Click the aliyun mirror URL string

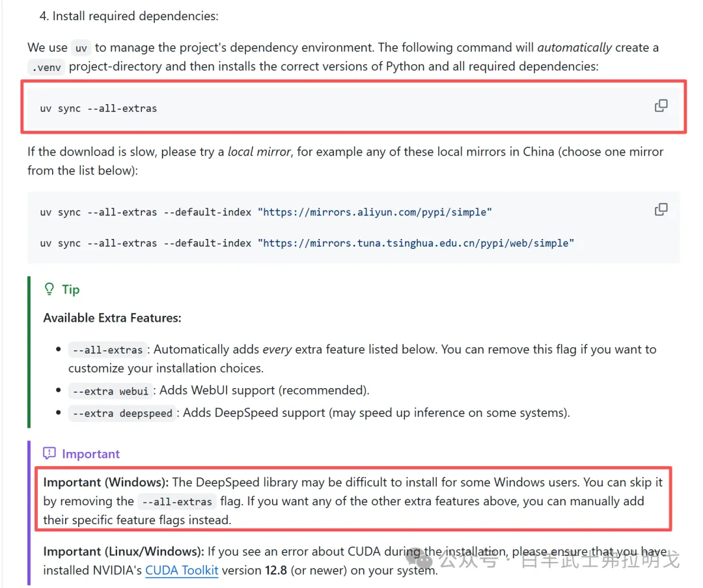[375, 212]
